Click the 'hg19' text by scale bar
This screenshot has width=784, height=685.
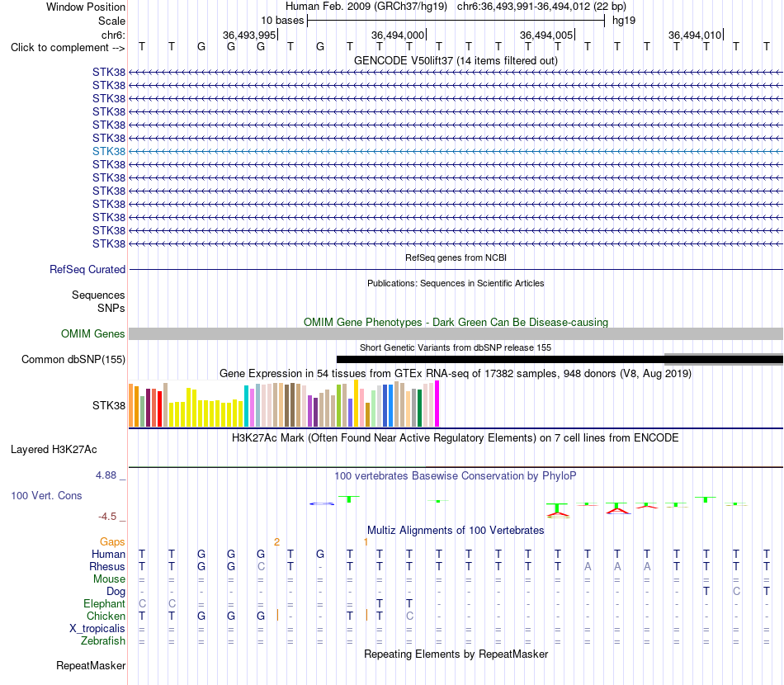[624, 21]
